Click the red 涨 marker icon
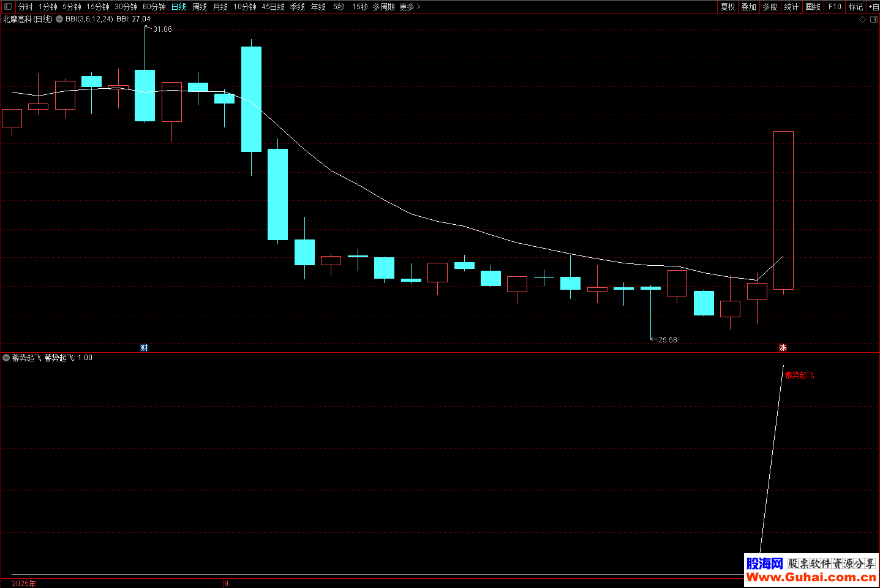 (783, 347)
